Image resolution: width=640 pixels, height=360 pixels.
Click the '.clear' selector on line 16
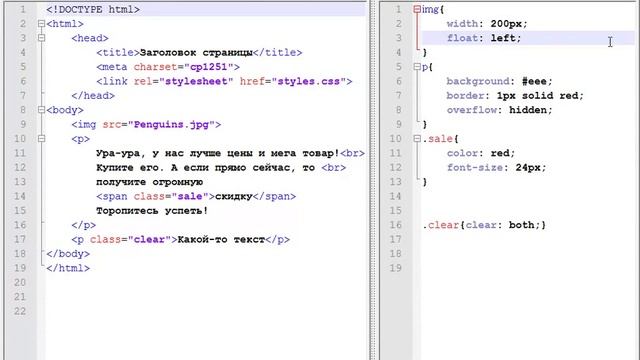(440, 225)
